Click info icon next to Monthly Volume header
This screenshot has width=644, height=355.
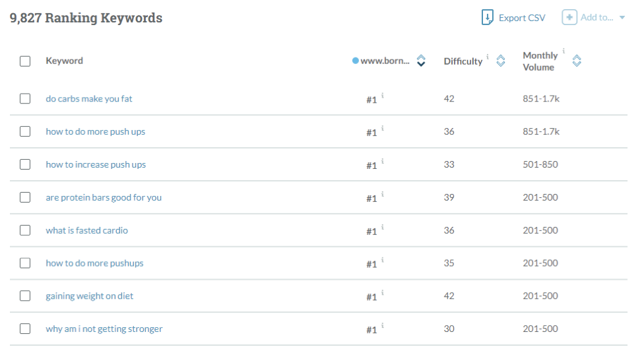[563, 51]
